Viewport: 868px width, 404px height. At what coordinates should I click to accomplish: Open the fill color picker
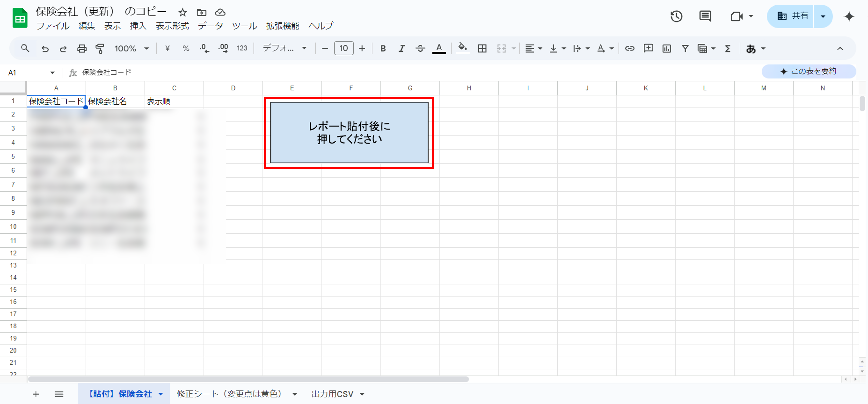click(463, 49)
